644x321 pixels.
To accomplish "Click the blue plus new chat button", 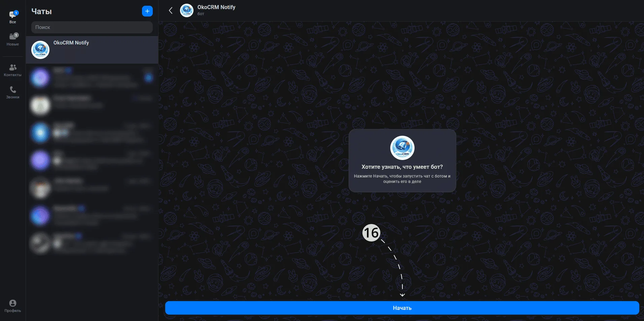I will click(147, 11).
